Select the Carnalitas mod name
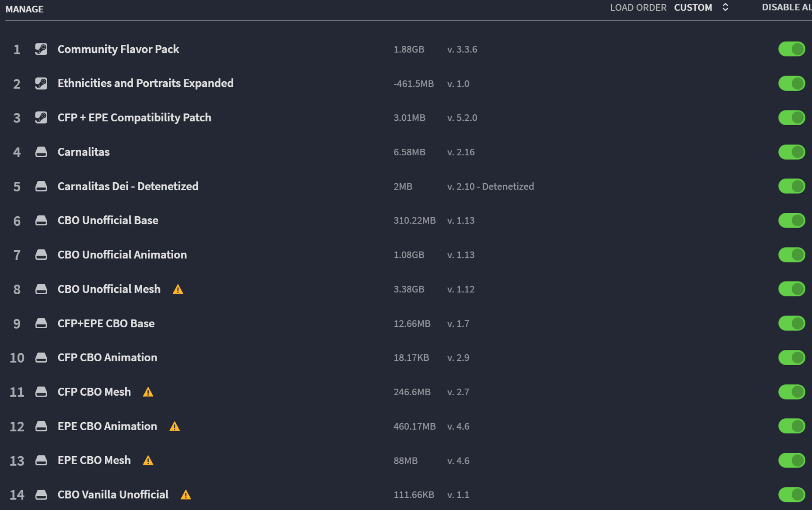 tap(84, 152)
